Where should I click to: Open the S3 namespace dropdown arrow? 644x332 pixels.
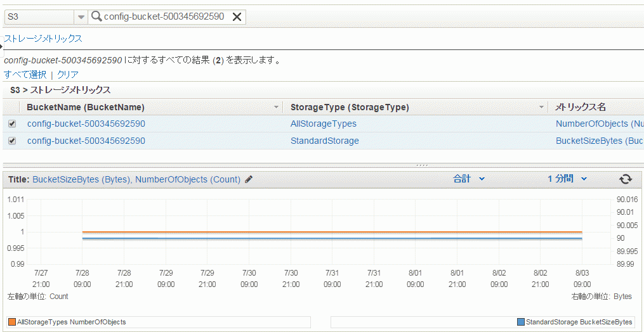81,17
